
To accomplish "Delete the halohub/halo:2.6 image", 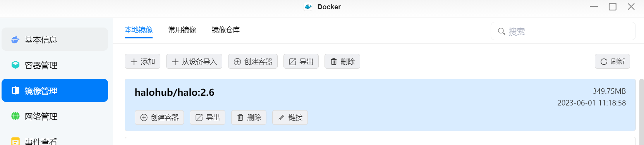I will click(249, 117).
